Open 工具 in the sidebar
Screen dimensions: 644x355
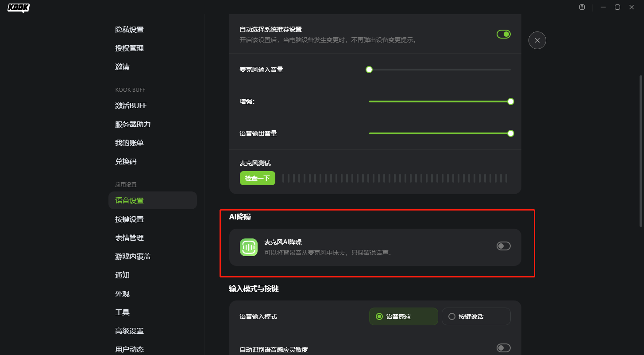tap(153, 312)
